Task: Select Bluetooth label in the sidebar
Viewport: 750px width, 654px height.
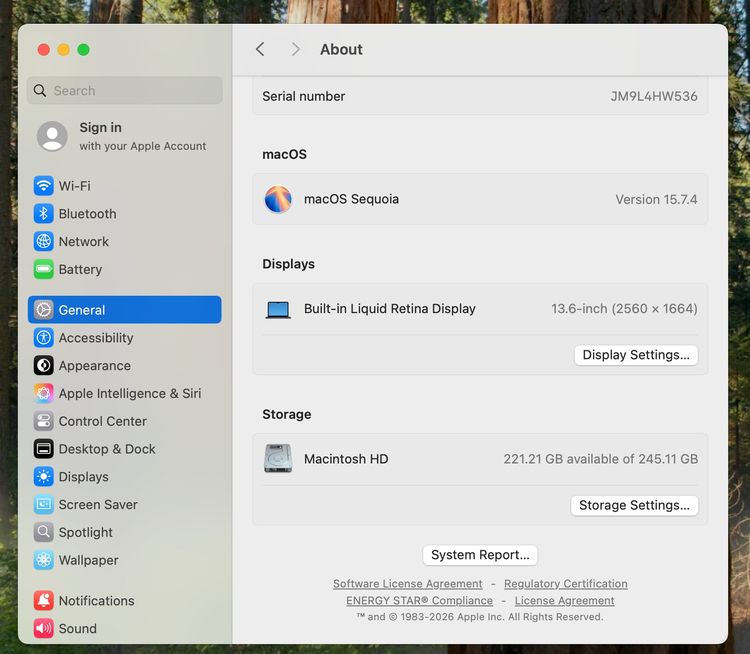Action: [88, 213]
